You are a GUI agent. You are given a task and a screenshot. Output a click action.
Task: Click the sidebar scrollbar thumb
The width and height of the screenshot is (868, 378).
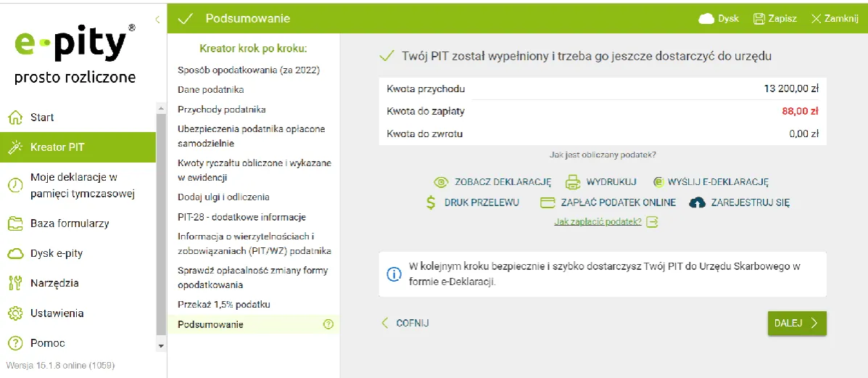point(161,224)
